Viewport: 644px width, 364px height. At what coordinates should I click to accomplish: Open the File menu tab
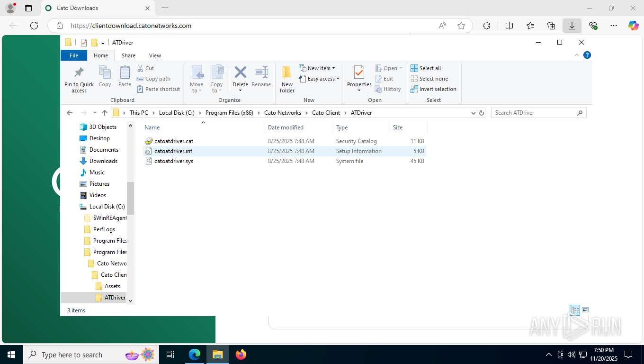click(x=74, y=55)
